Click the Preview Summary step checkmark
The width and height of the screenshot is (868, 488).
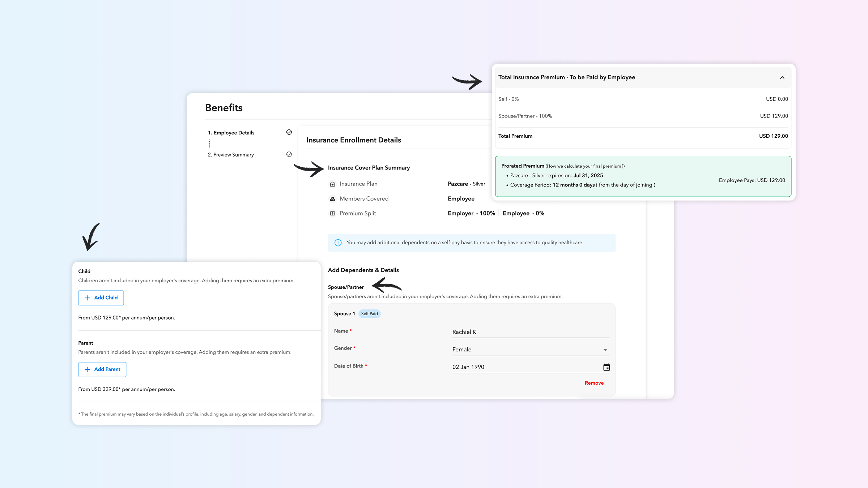pos(289,154)
